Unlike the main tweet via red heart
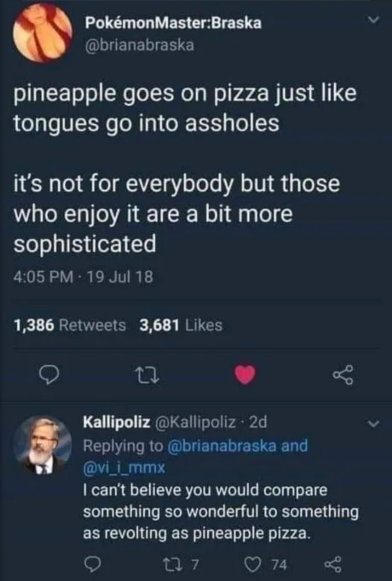392x581 pixels. pyautogui.click(x=245, y=375)
